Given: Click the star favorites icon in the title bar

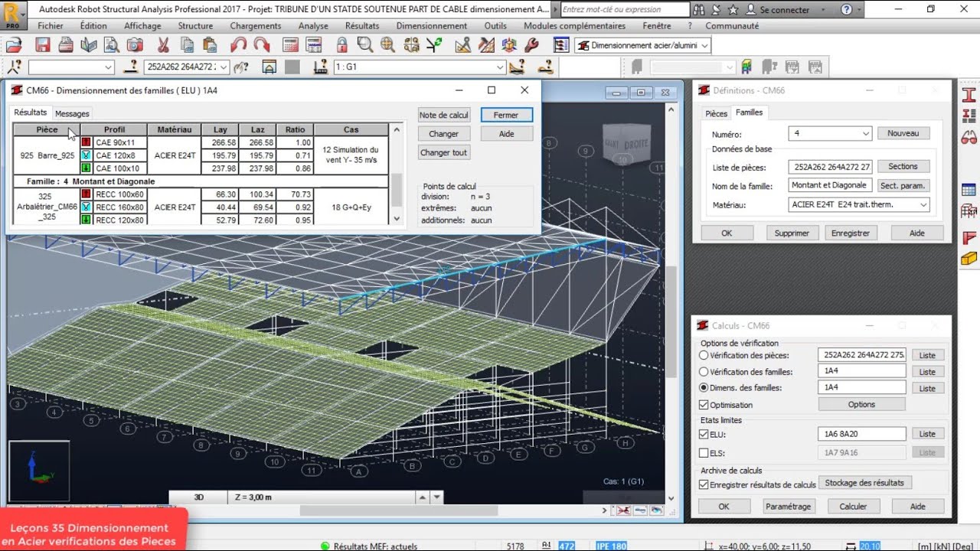Looking at the screenshot, I should click(733, 10).
